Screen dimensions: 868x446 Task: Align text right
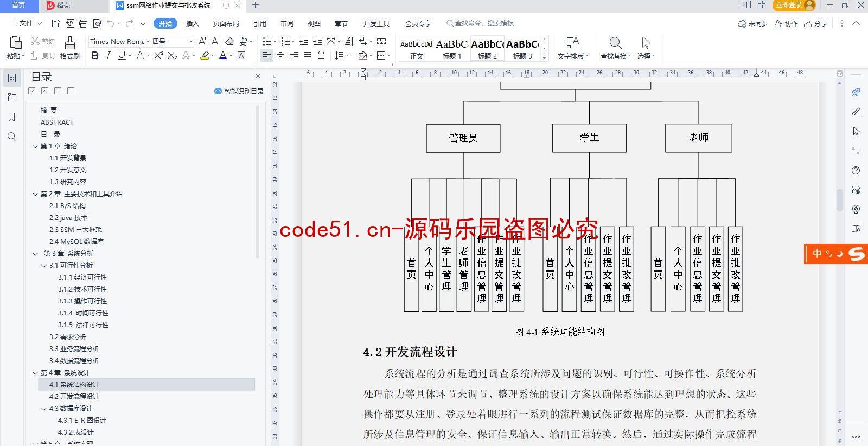(294, 55)
